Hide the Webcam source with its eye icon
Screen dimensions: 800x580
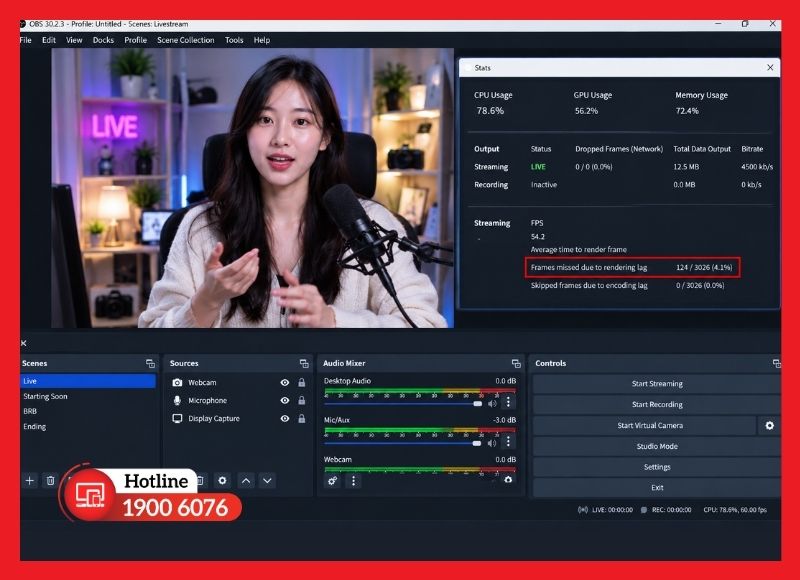click(x=285, y=383)
